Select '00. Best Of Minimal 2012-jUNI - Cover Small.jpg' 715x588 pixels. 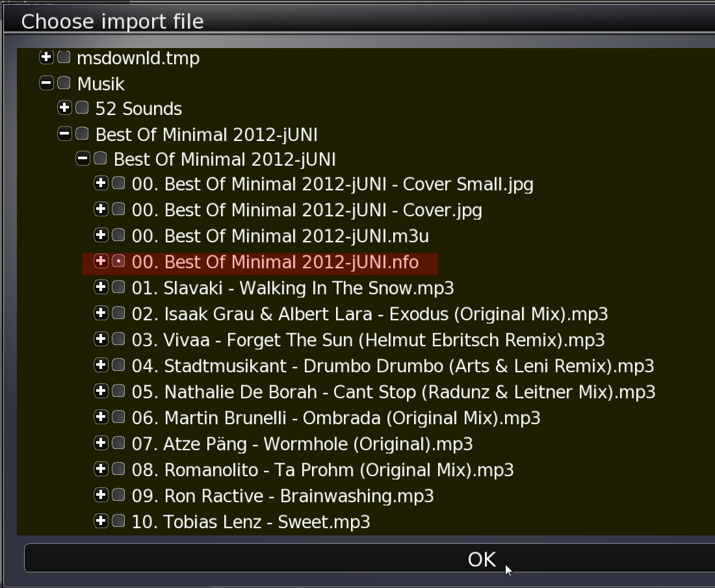point(332,185)
